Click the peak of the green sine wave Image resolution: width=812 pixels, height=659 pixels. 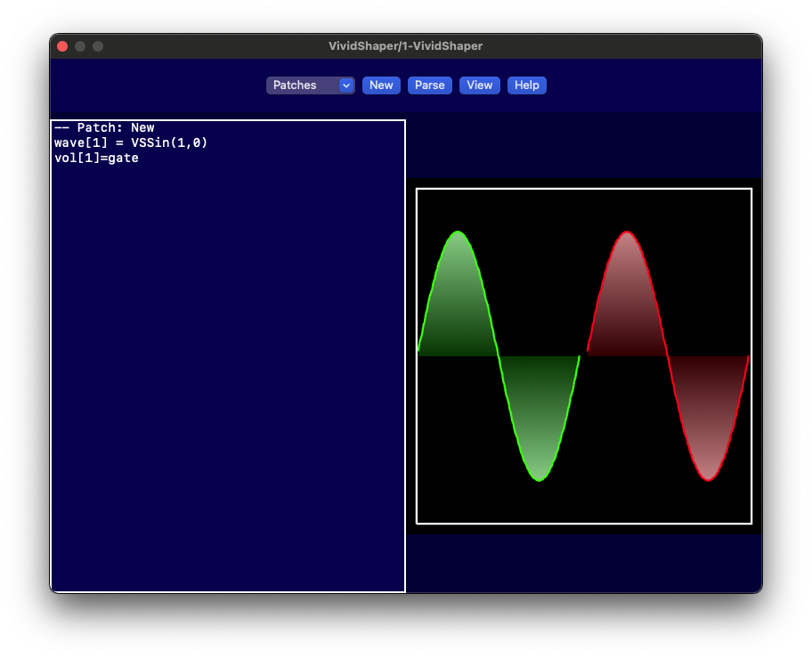458,233
